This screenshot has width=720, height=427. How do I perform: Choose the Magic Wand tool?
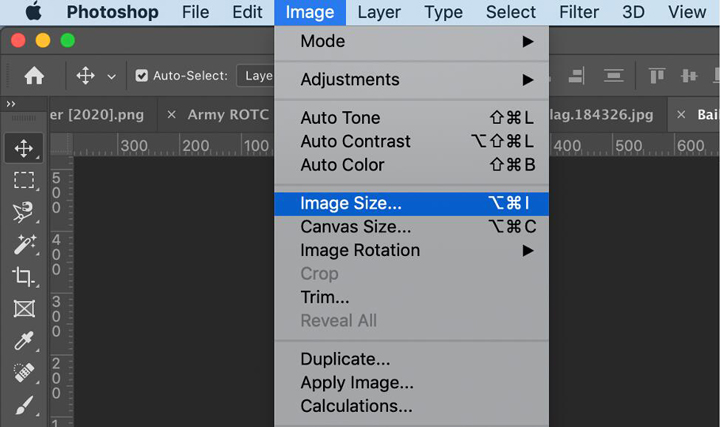tap(23, 244)
